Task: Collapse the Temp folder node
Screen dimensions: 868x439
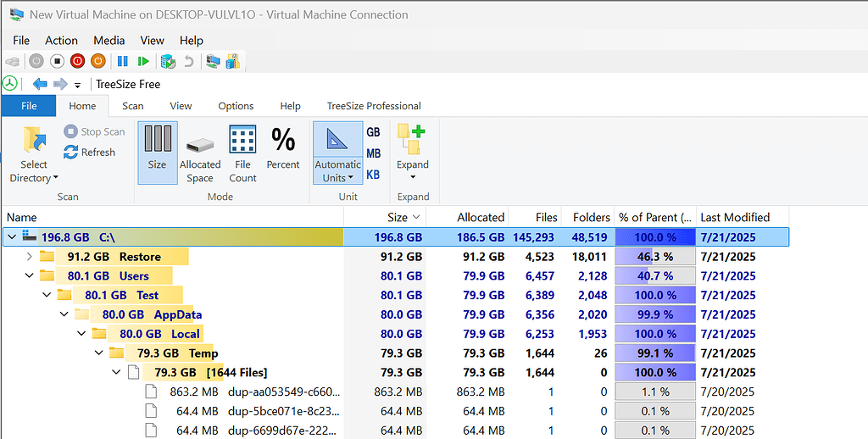Action: click(x=98, y=353)
